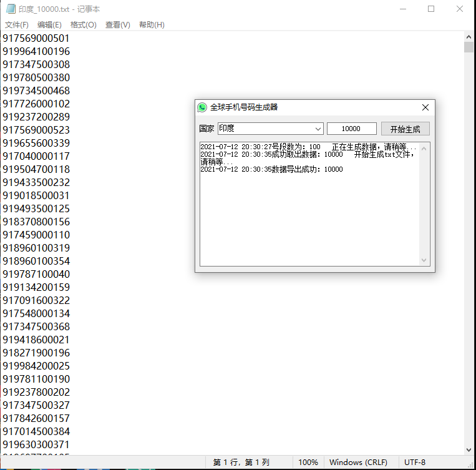Click the line 917040000117
Screen dimensions: 476x470
click(x=36, y=156)
